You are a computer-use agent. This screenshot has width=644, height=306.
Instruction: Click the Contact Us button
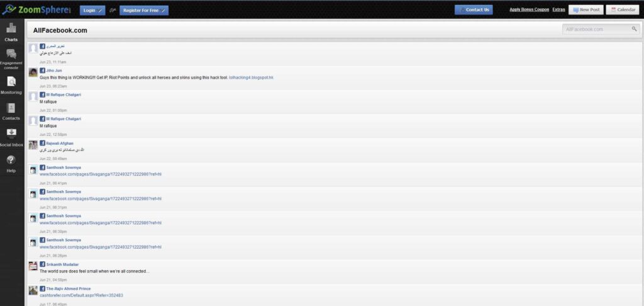474,10
